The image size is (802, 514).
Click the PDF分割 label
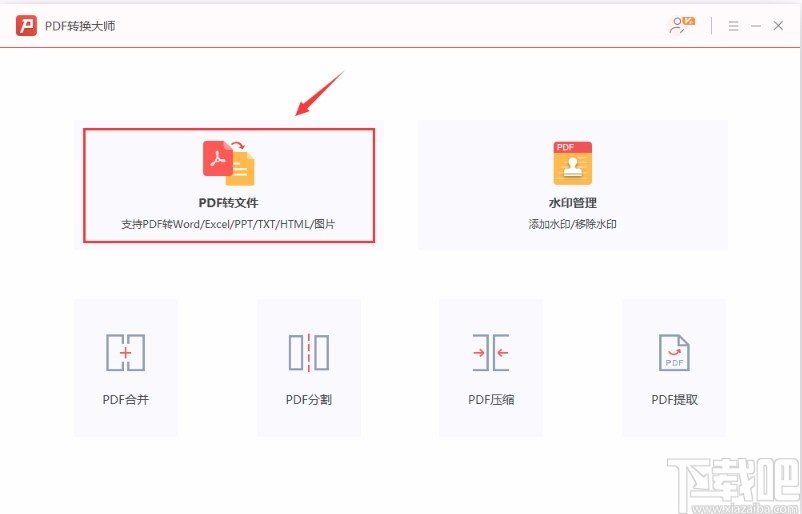tap(308, 399)
